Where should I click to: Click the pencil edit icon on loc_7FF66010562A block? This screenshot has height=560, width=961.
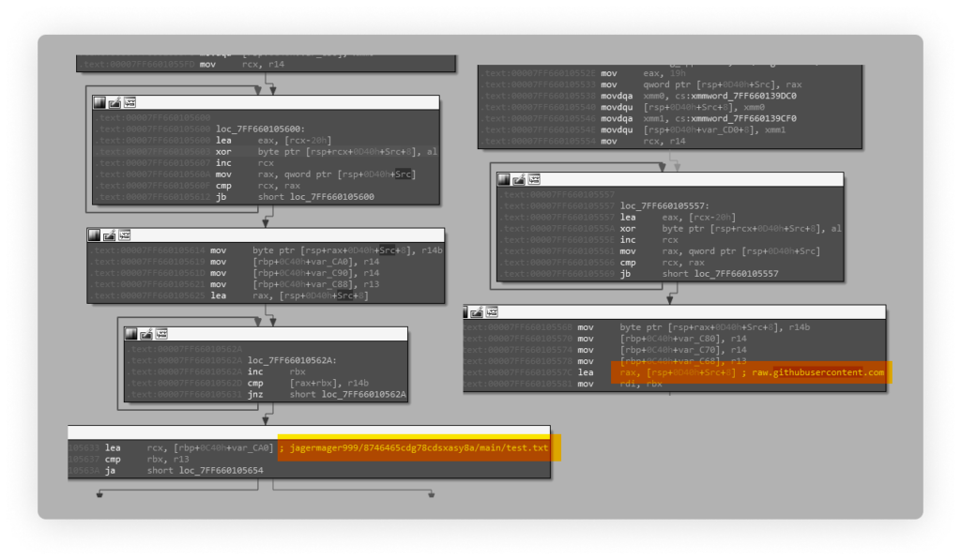(x=145, y=334)
